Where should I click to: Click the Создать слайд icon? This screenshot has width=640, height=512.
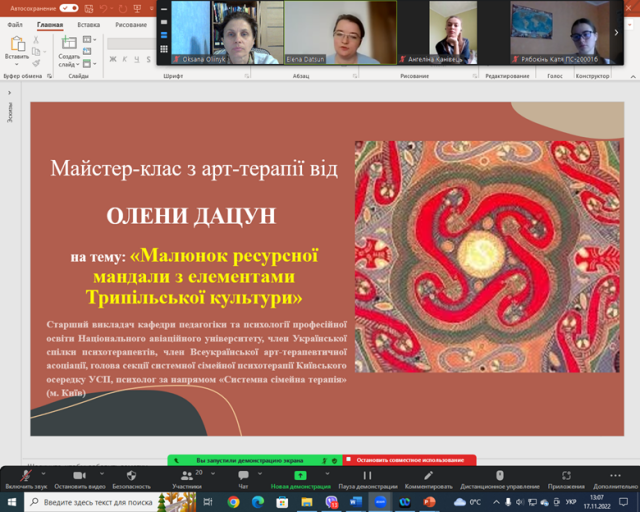click(69, 43)
